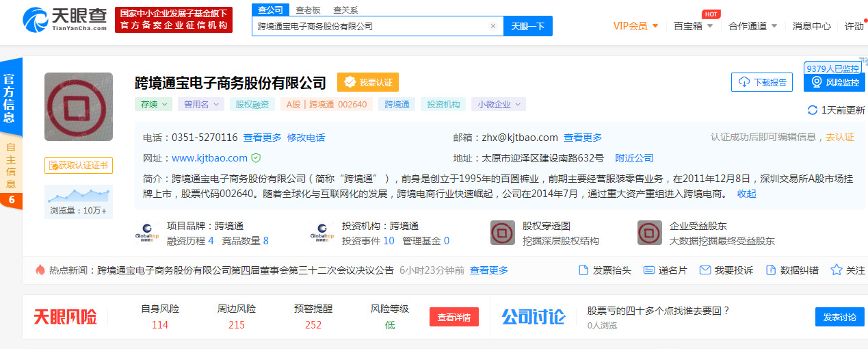868x349 pixels.
Task: Click the 发票抬头 icon button
Action: tap(605, 270)
